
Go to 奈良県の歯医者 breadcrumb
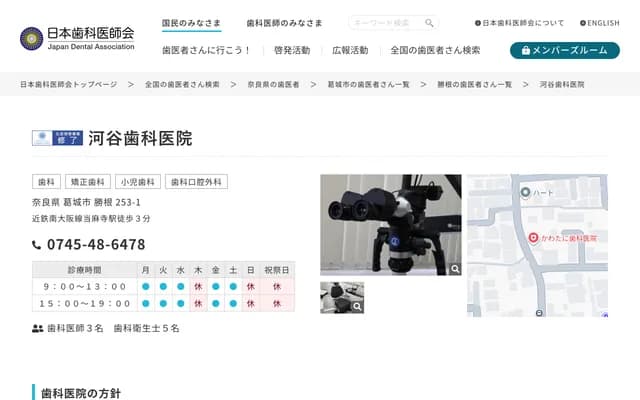click(x=273, y=85)
